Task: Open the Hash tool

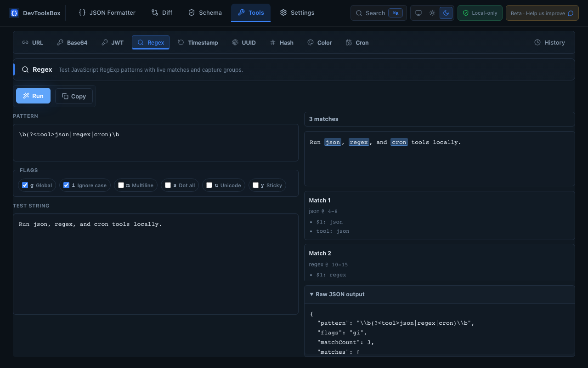Action: (281, 42)
